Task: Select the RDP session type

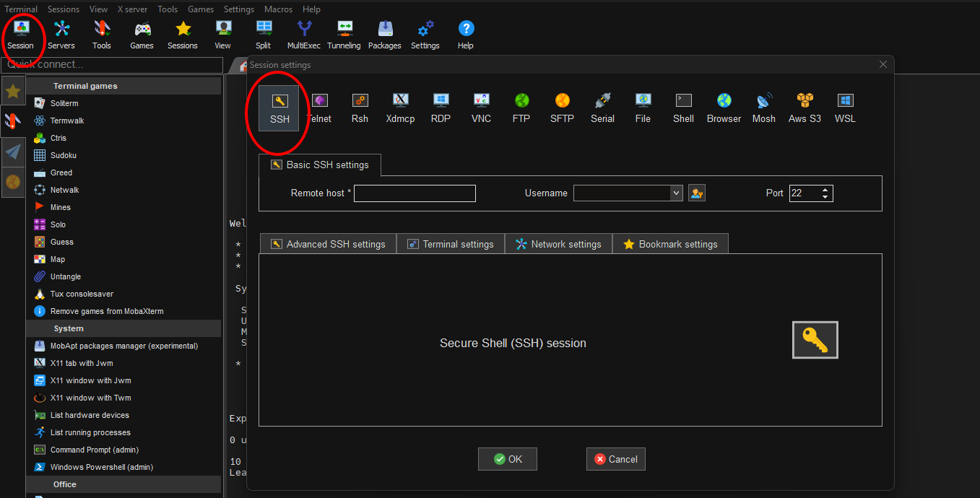Action: pyautogui.click(x=441, y=108)
